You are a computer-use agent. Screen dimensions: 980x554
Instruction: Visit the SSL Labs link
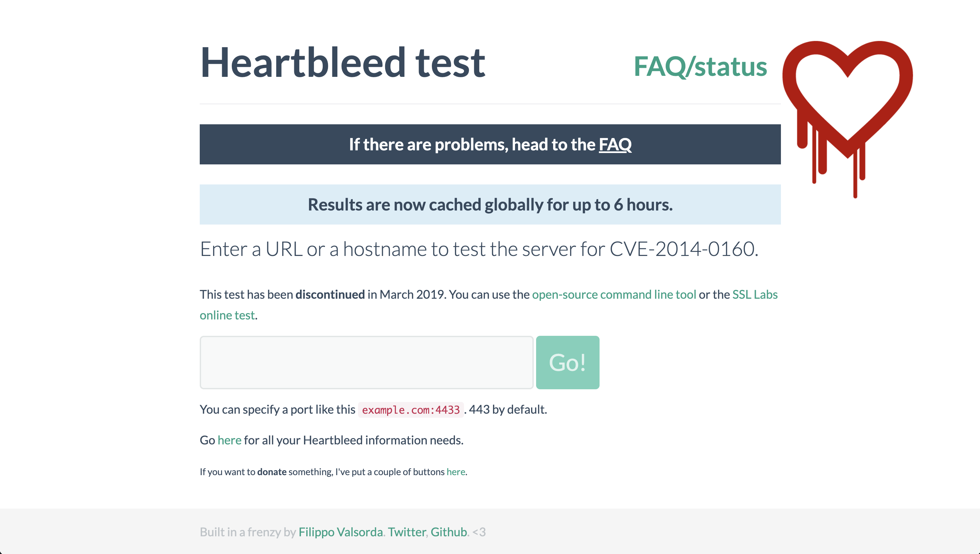tap(755, 294)
